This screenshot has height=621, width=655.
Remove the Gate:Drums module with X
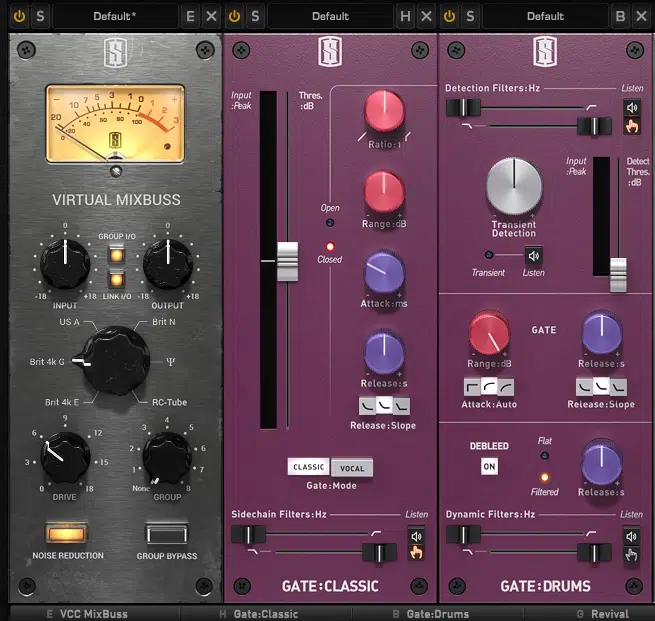(x=642, y=16)
